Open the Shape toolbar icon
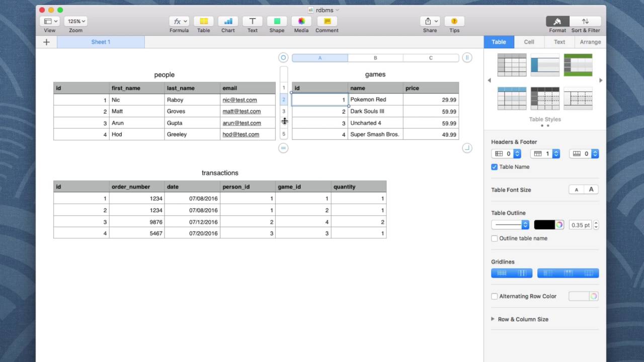644x362 pixels. (x=277, y=21)
